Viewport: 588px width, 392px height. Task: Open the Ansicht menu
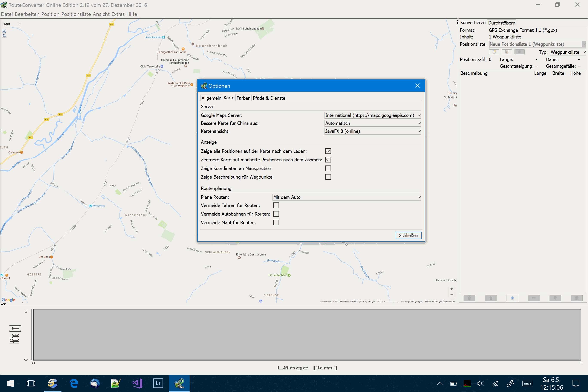(x=101, y=14)
